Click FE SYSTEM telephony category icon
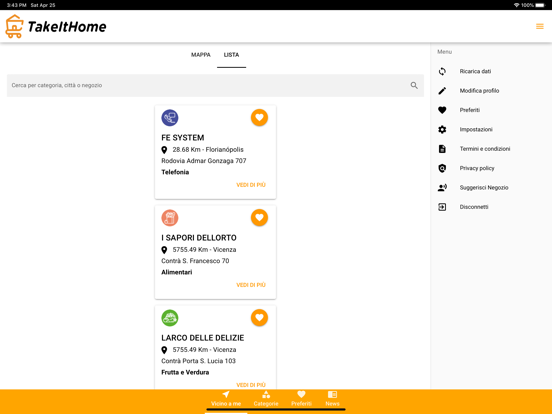The width and height of the screenshot is (552, 414). [170, 118]
